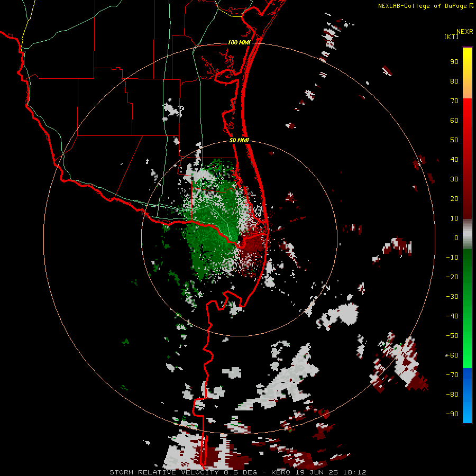Click the -80 value on velocity scale

pyautogui.click(x=452, y=395)
